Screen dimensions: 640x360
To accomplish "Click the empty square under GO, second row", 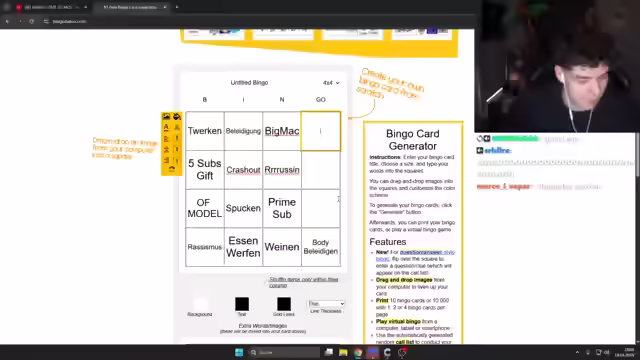I will (321, 170).
